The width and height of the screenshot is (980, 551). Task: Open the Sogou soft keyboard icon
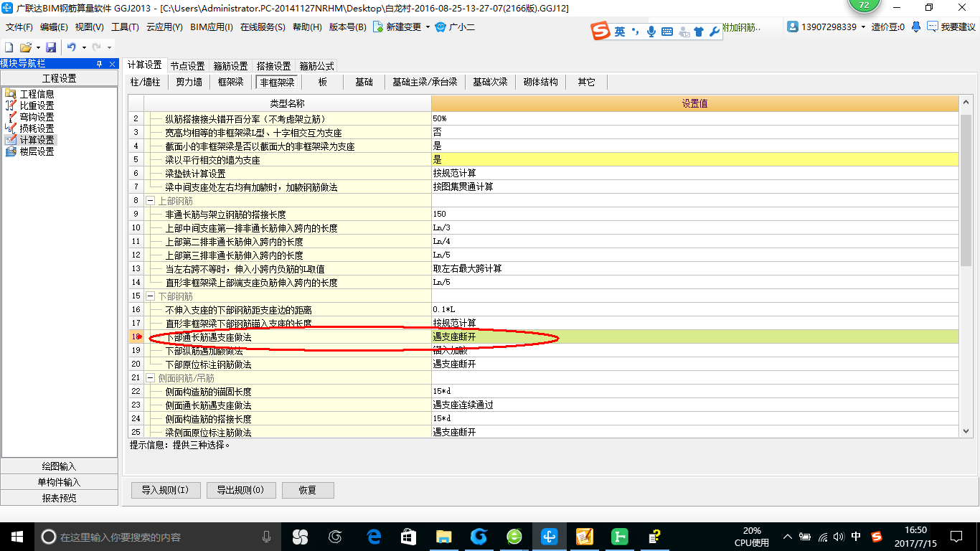pos(667,32)
